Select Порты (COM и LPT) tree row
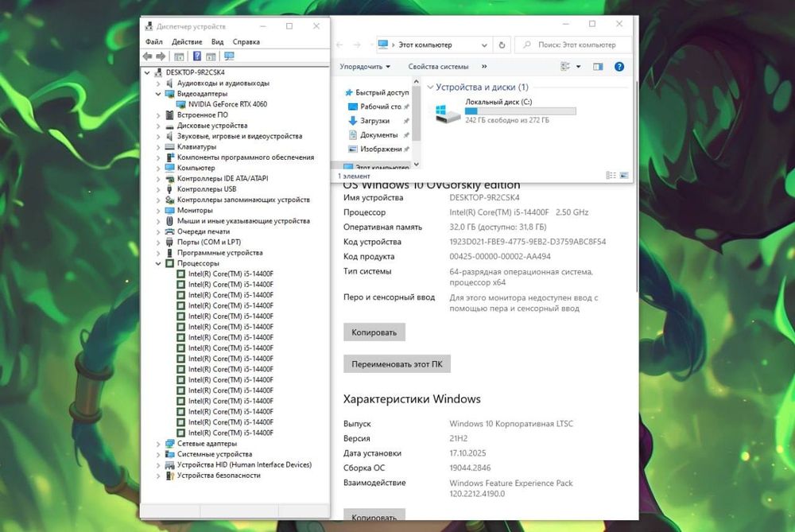 (x=208, y=242)
